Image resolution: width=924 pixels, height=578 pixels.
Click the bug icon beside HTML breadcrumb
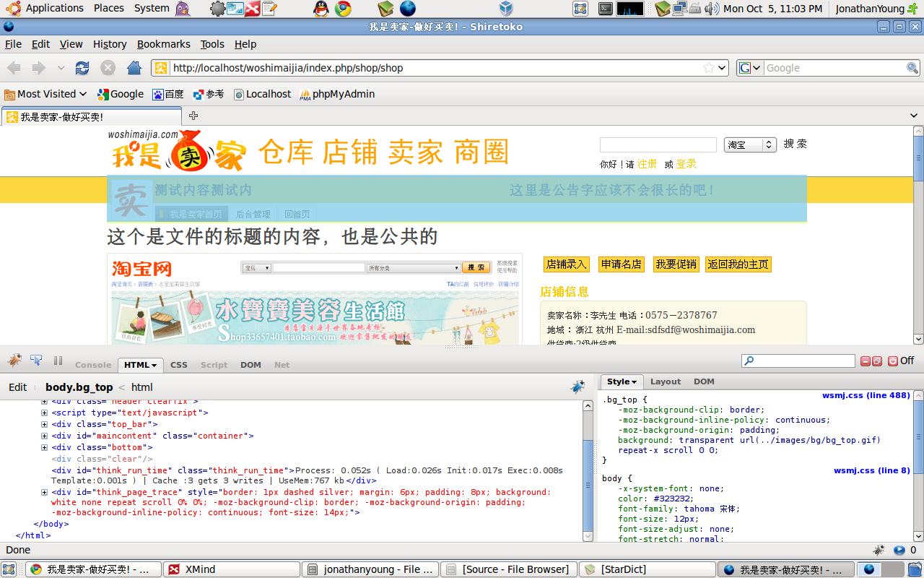click(577, 387)
